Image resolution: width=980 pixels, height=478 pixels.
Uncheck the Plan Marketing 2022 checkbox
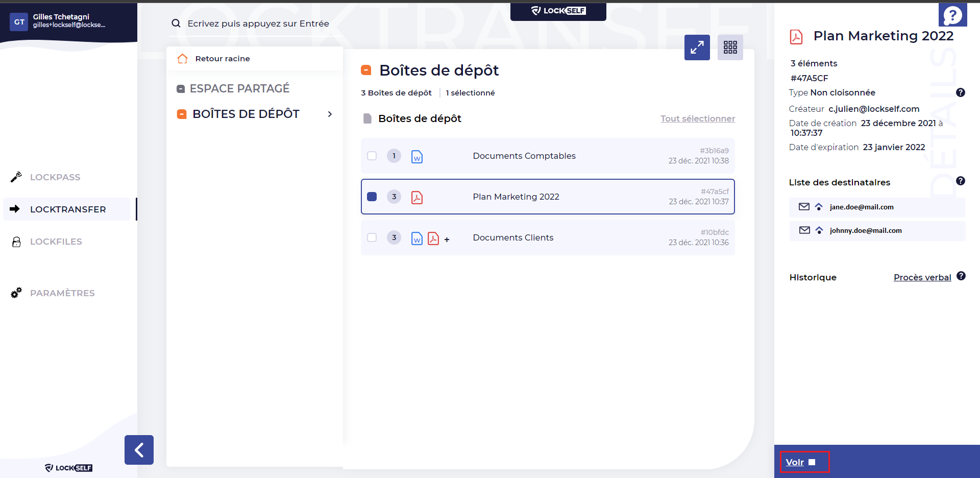click(x=372, y=197)
